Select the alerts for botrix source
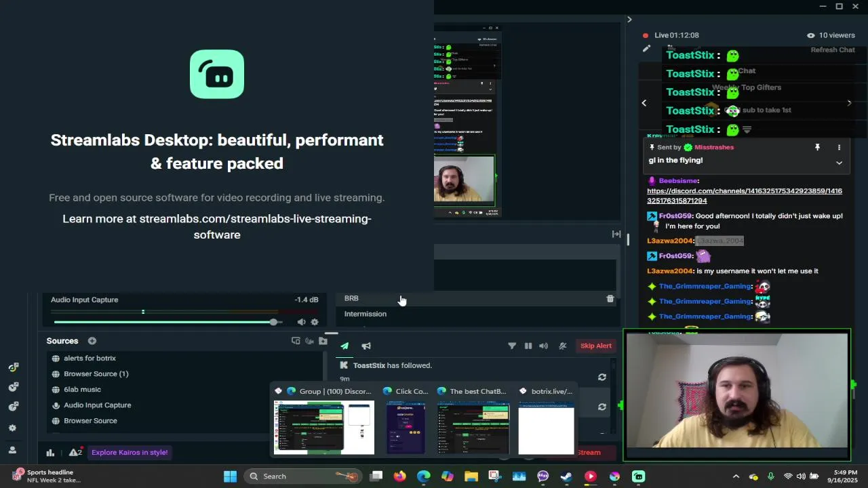The width and height of the screenshot is (868, 488). click(x=186, y=358)
